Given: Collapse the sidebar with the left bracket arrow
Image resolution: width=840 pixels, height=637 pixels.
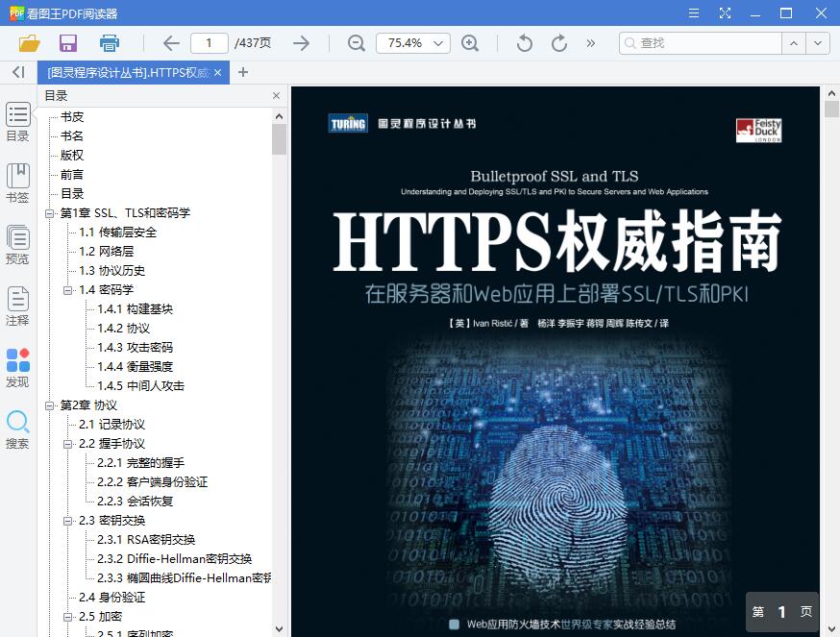Looking at the screenshot, I should pyautogui.click(x=19, y=72).
